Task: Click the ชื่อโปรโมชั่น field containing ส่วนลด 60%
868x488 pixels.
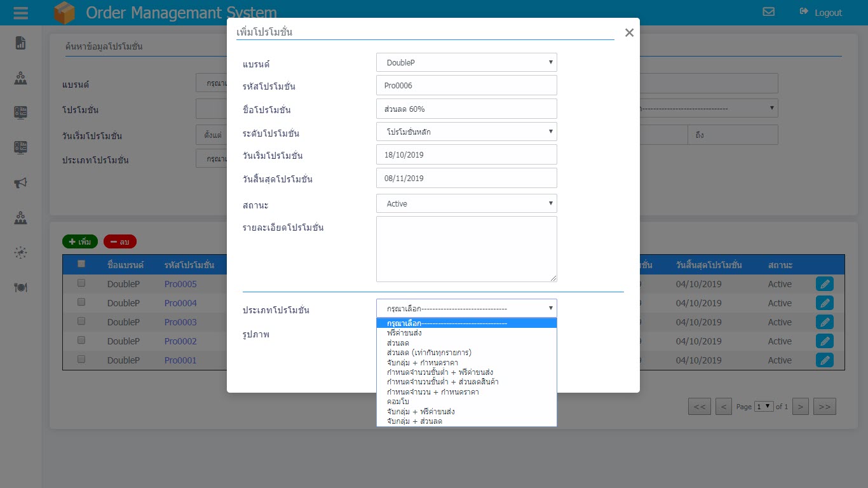Action: (x=466, y=109)
